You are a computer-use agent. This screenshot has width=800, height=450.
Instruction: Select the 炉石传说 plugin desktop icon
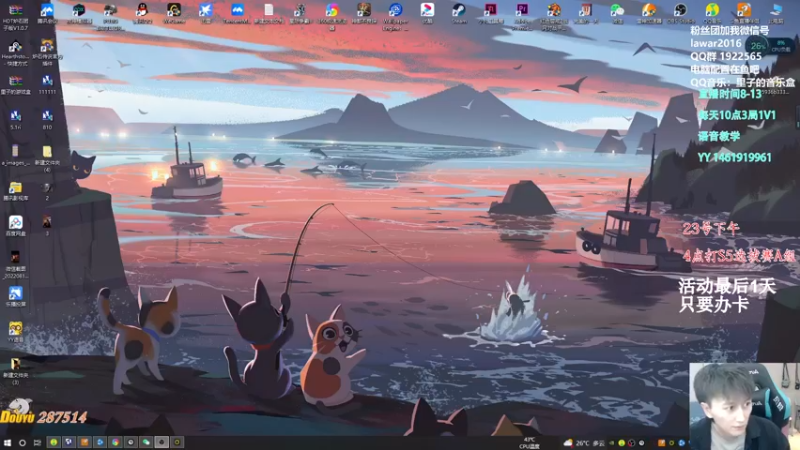pyautogui.click(x=47, y=53)
